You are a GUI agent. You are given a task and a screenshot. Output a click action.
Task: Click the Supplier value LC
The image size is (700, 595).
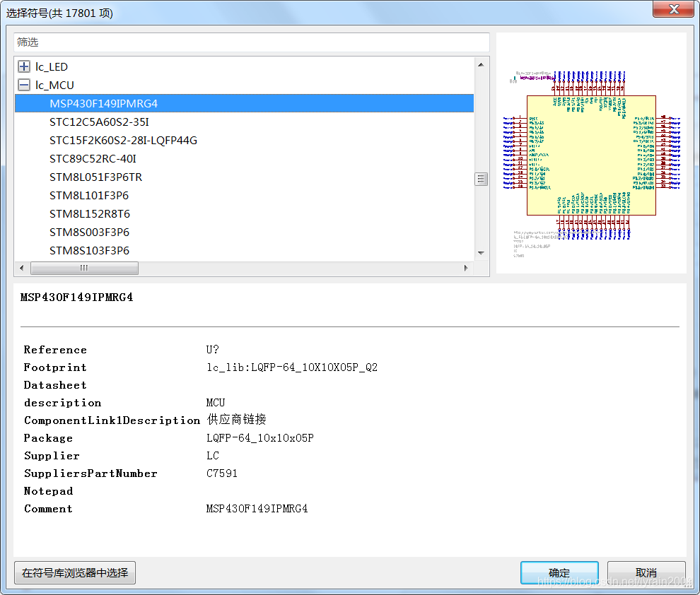tap(213, 456)
